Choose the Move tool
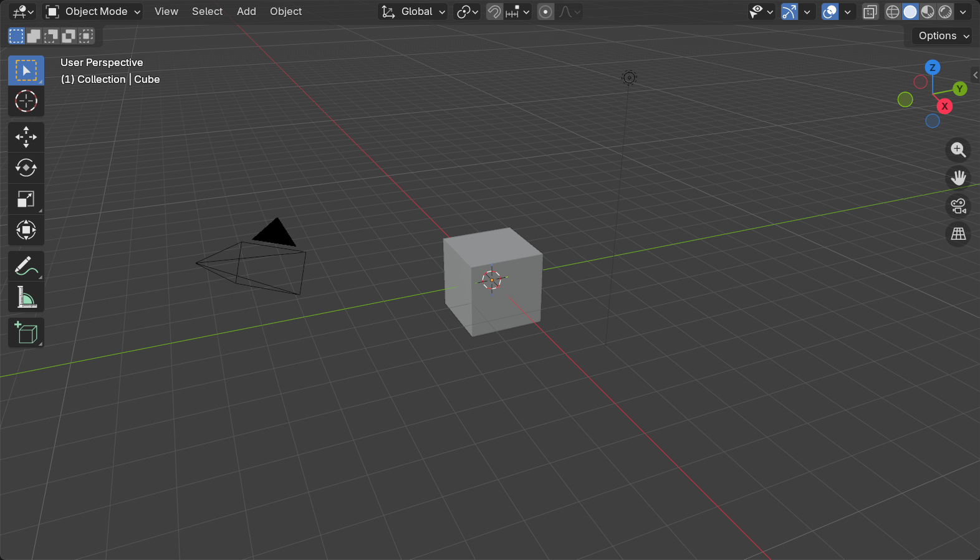This screenshot has height=560, width=980. click(x=26, y=137)
